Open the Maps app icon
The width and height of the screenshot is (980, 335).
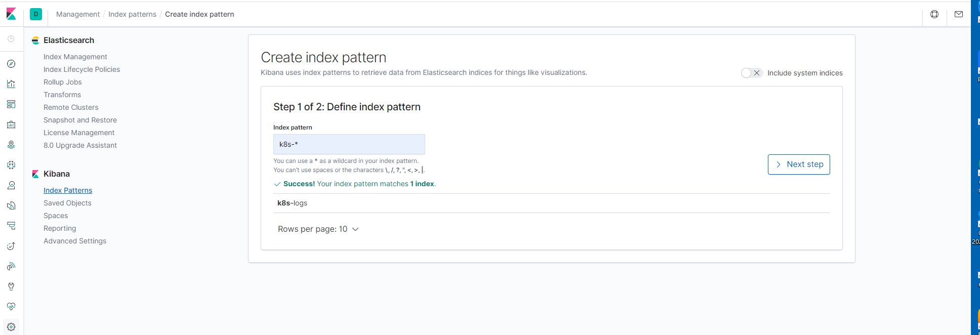[x=11, y=145]
